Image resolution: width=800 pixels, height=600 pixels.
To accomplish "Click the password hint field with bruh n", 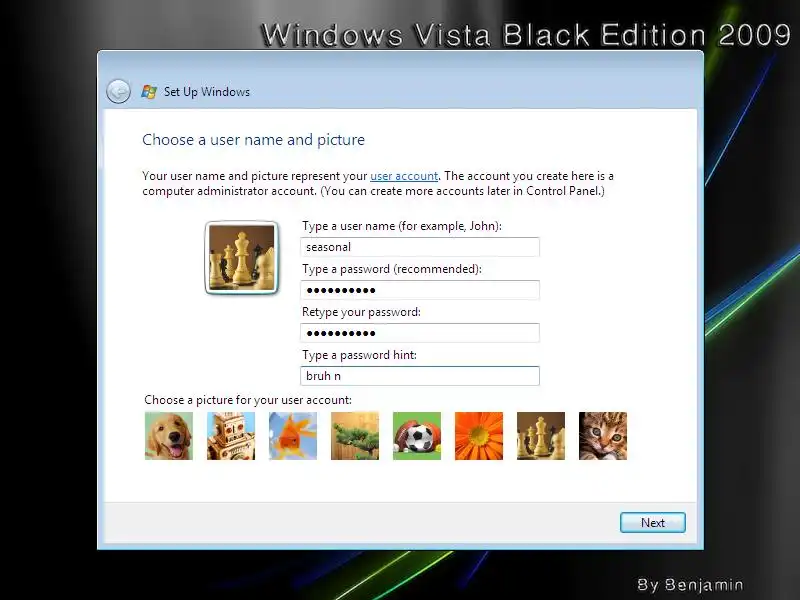I will (420, 376).
